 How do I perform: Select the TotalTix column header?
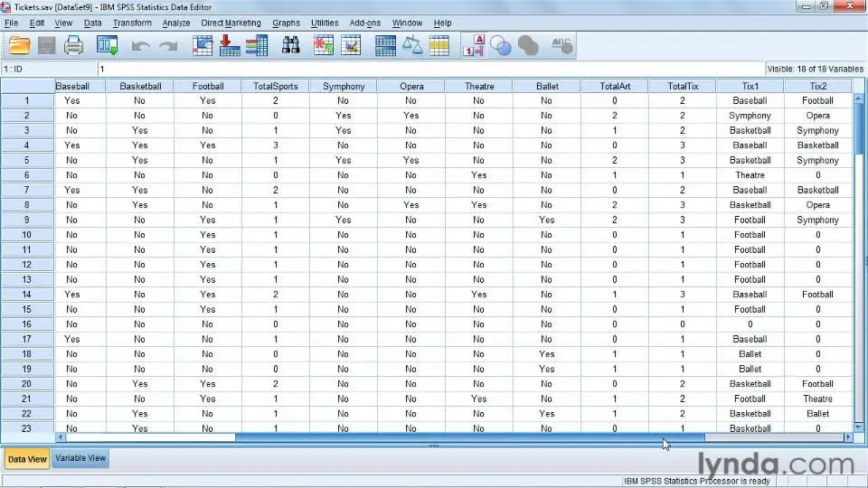pyautogui.click(x=683, y=87)
